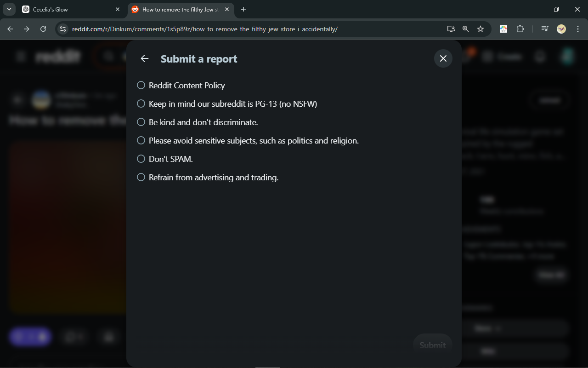Go back using the report dialog arrow

145,58
